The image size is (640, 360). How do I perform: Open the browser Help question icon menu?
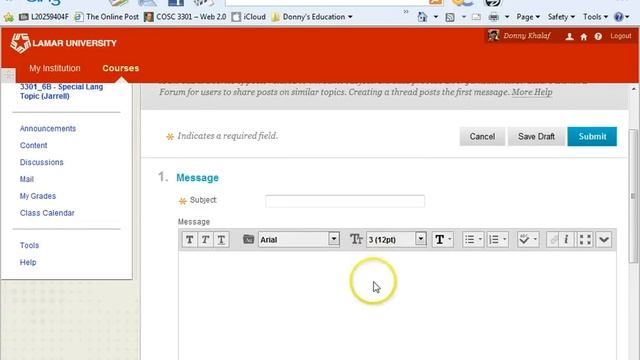[x=622, y=17]
